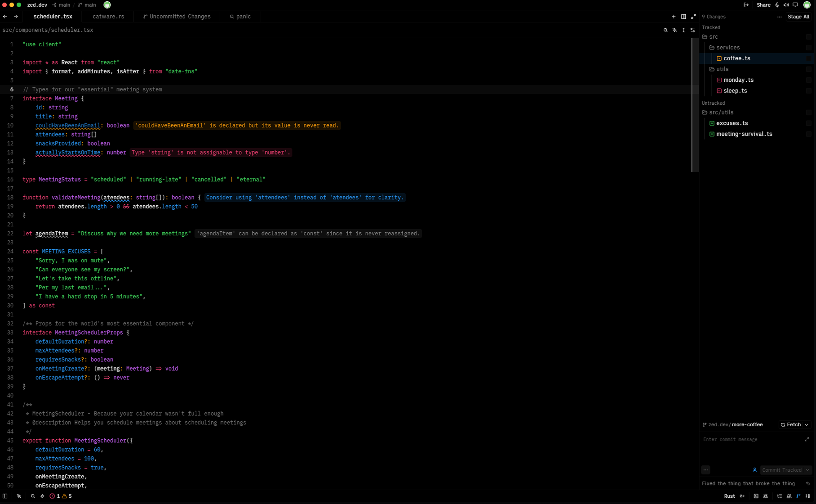
Task: Mute the microphone in the title bar
Action: click(777, 5)
